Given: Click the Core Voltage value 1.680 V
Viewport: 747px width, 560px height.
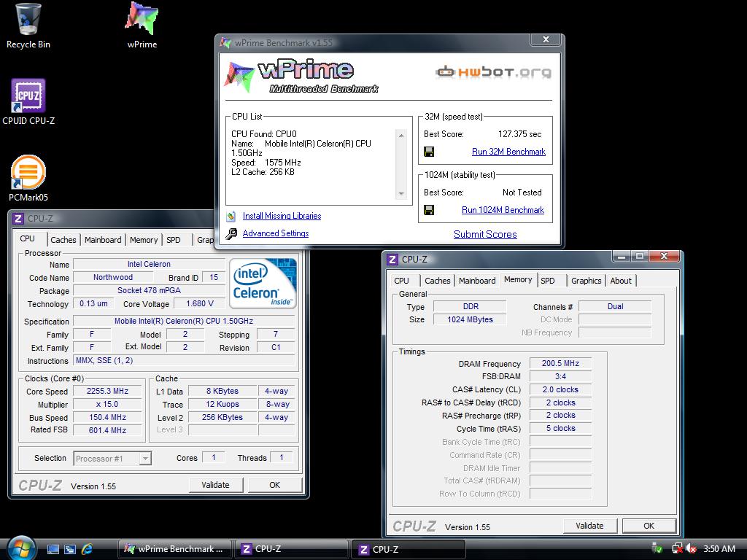Looking at the screenshot, I should click(200, 304).
